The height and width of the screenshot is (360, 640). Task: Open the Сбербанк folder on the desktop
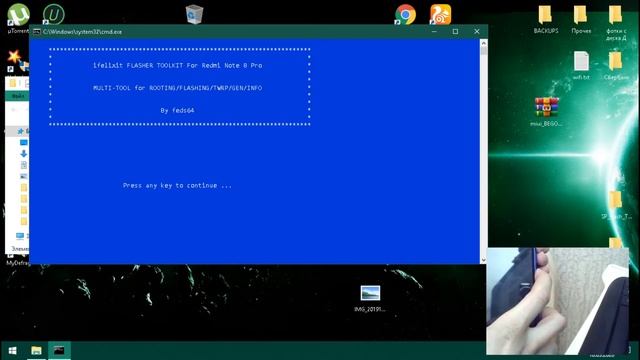tap(616, 65)
